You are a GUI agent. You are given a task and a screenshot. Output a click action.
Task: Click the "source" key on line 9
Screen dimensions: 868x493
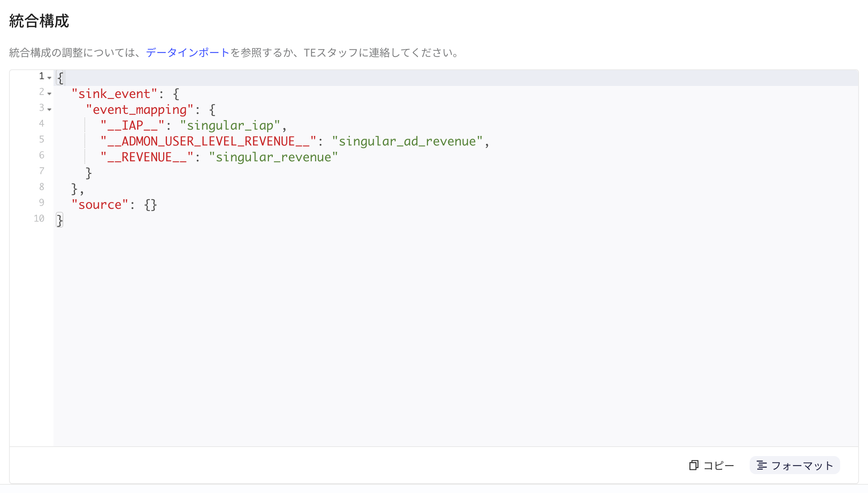(x=100, y=205)
